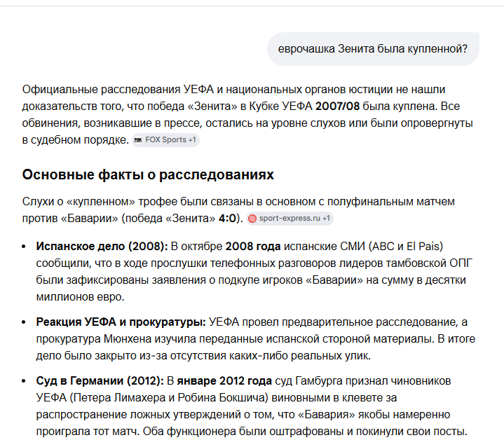504x440 pixels.
Task: Click the text '(ABC и El Pais)'
Action: 406,247
